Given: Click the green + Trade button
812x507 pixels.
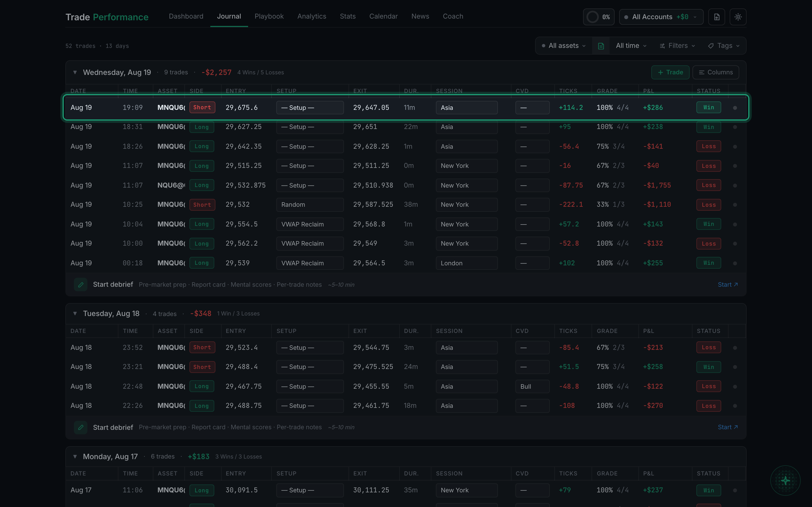Looking at the screenshot, I should click(x=670, y=72).
